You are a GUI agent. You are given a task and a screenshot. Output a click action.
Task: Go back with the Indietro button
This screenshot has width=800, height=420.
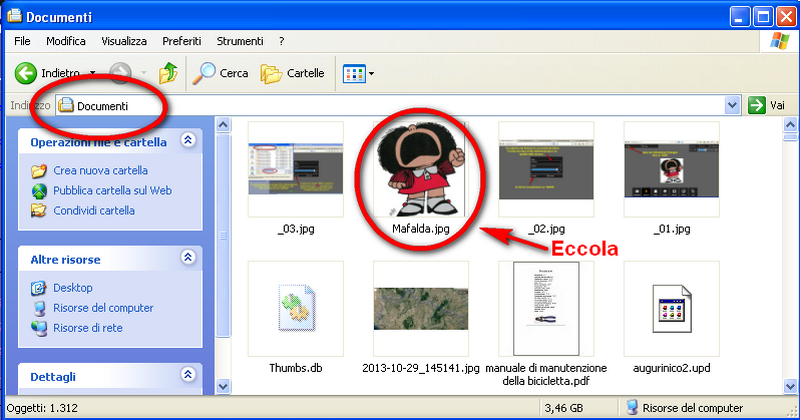click(46, 73)
